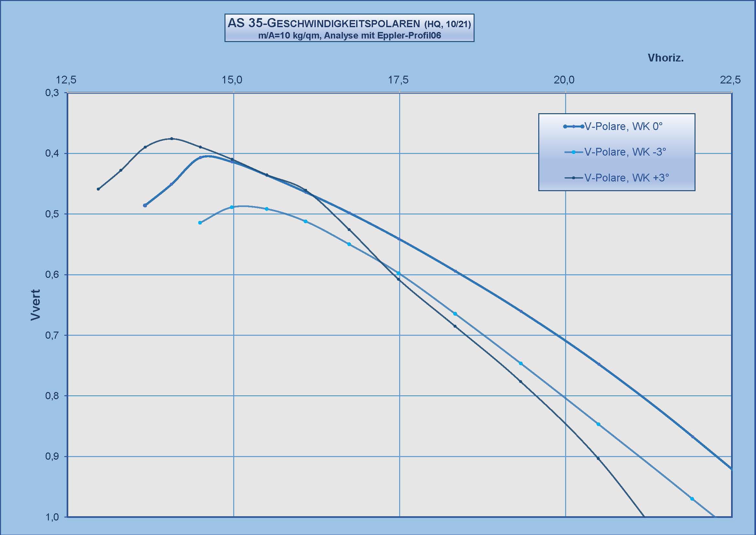This screenshot has height=535, width=756.
Task: Click the 15,0 horizontal axis label
Action: 232,80
